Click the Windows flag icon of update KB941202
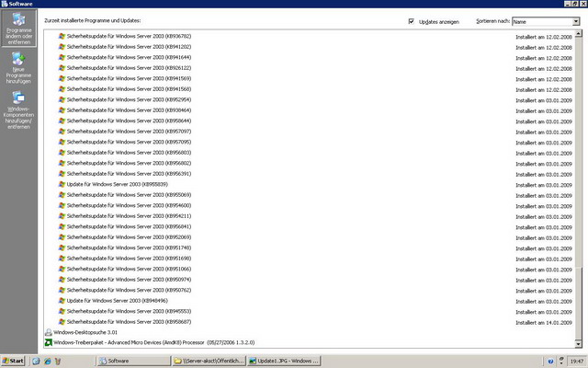The image size is (588, 368). [x=62, y=47]
